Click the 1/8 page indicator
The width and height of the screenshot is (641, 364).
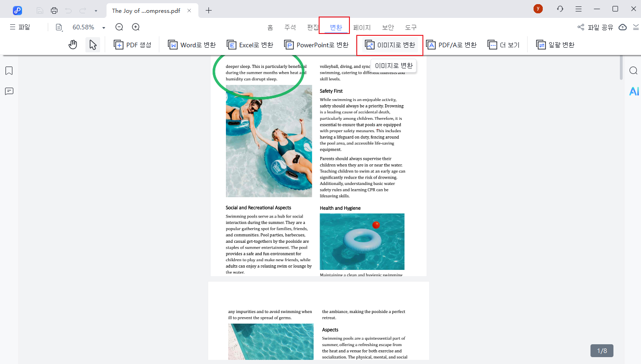tap(602, 351)
